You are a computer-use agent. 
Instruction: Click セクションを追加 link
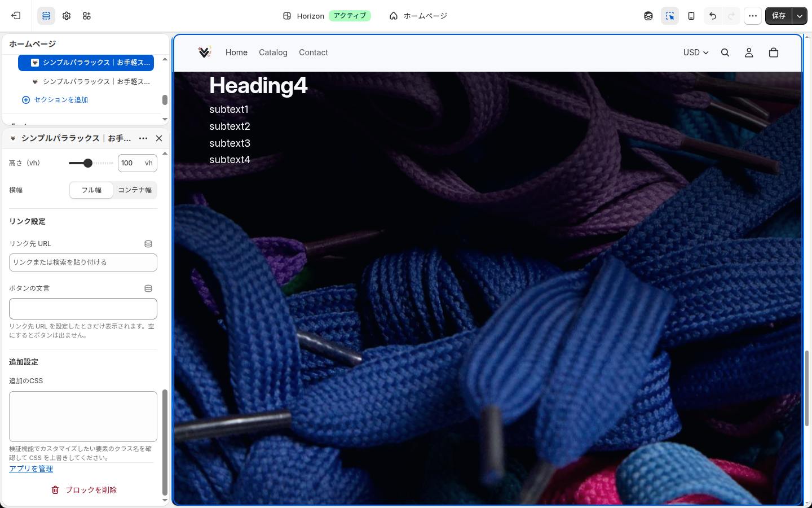point(55,100)
